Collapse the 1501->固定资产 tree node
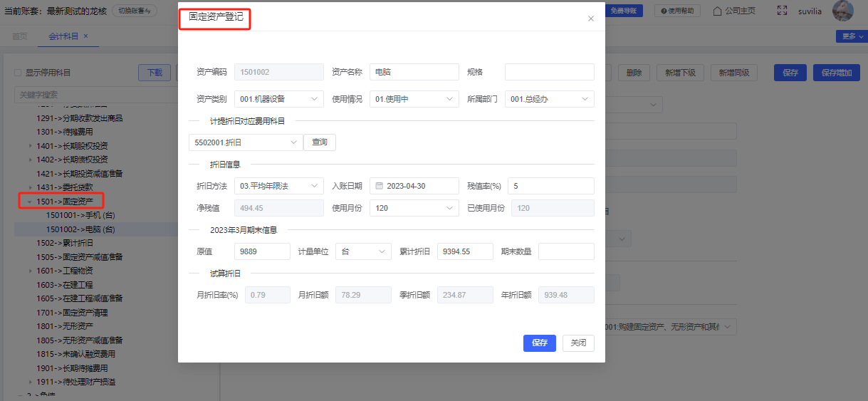Screen dimensions: 868x401 point(30,202)
